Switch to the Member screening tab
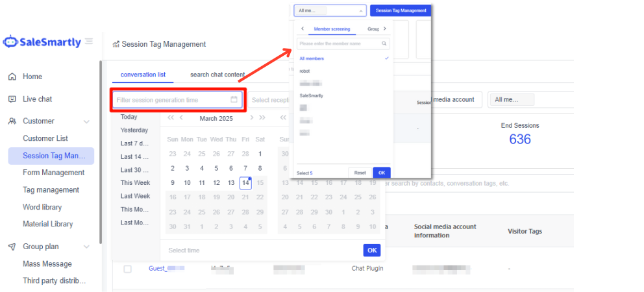 coord(332,29)
